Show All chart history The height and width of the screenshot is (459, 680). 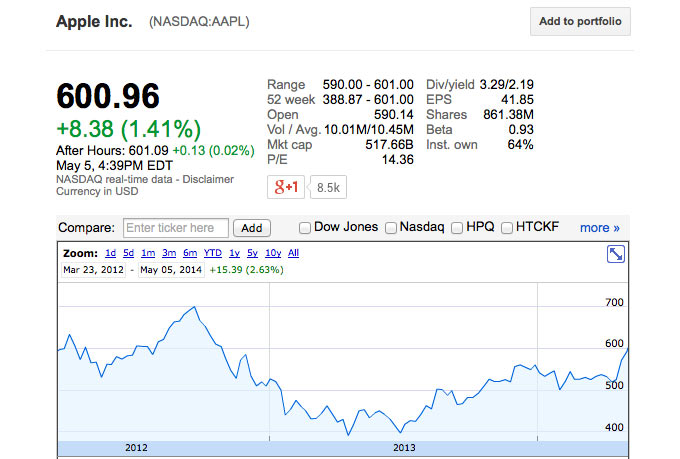point(294,253)
